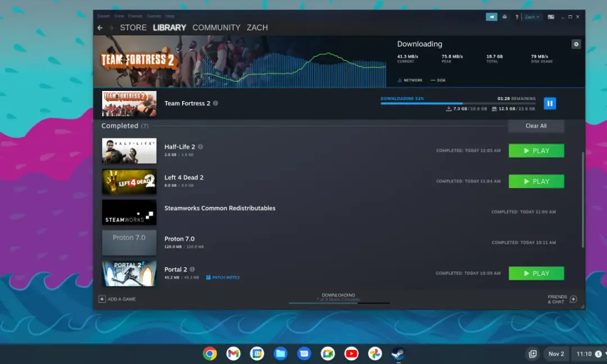Play Left 4 Dead 2

536,181
